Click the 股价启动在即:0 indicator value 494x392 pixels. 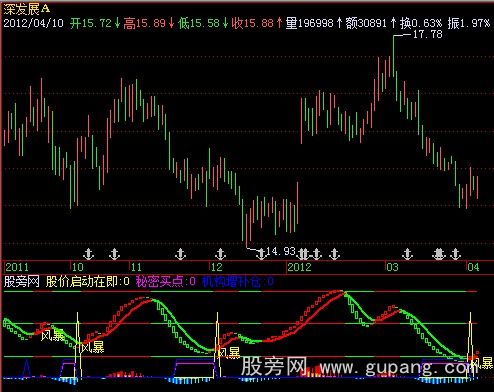pyautogui.click(x=88, y=282)
